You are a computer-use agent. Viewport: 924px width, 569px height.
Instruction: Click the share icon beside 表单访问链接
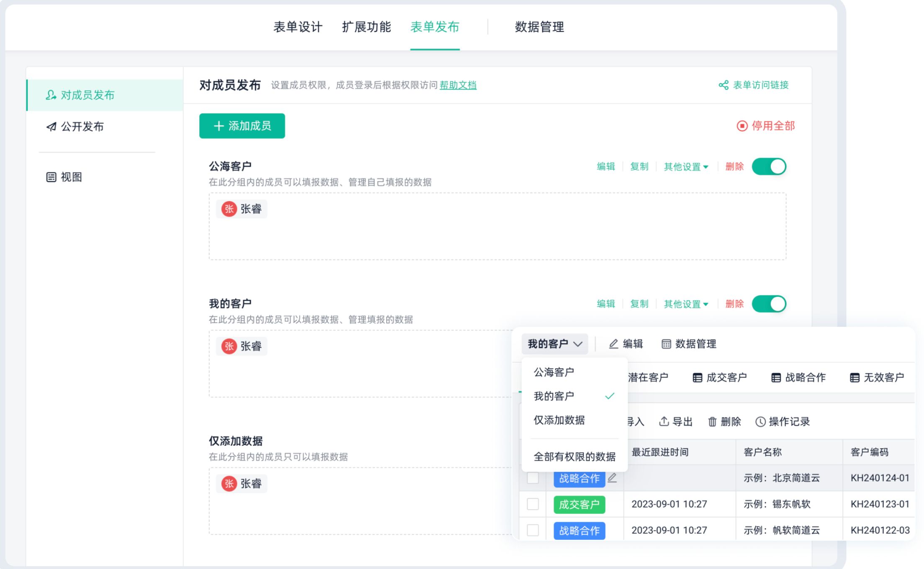723,85
